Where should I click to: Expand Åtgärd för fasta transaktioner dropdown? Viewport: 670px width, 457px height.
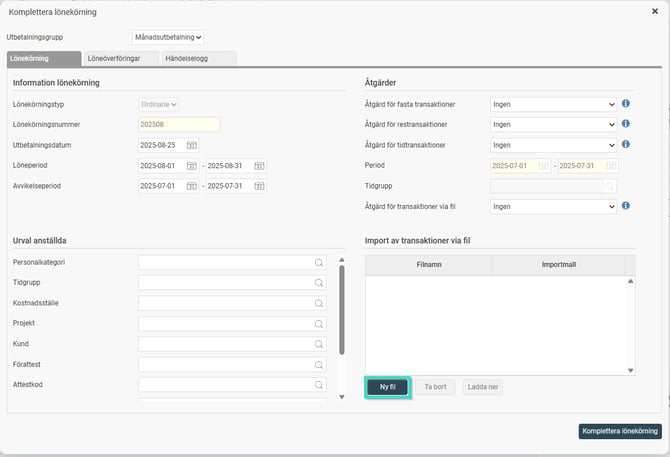(553, 104)
